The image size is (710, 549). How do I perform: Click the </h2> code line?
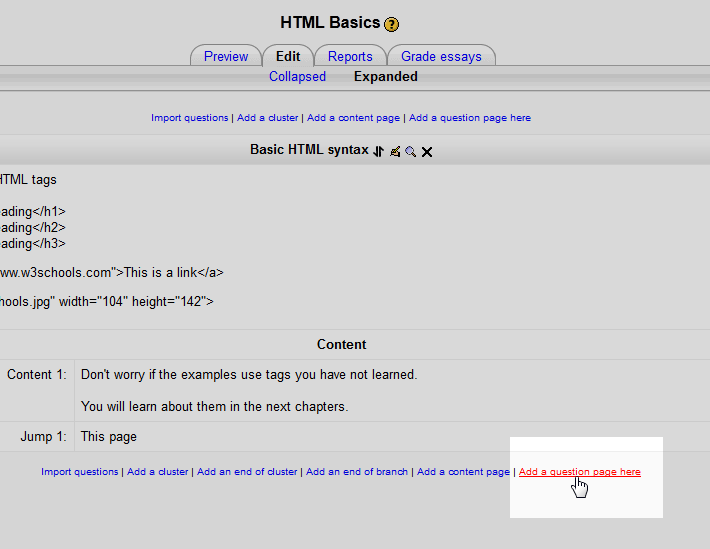point(33,227)
